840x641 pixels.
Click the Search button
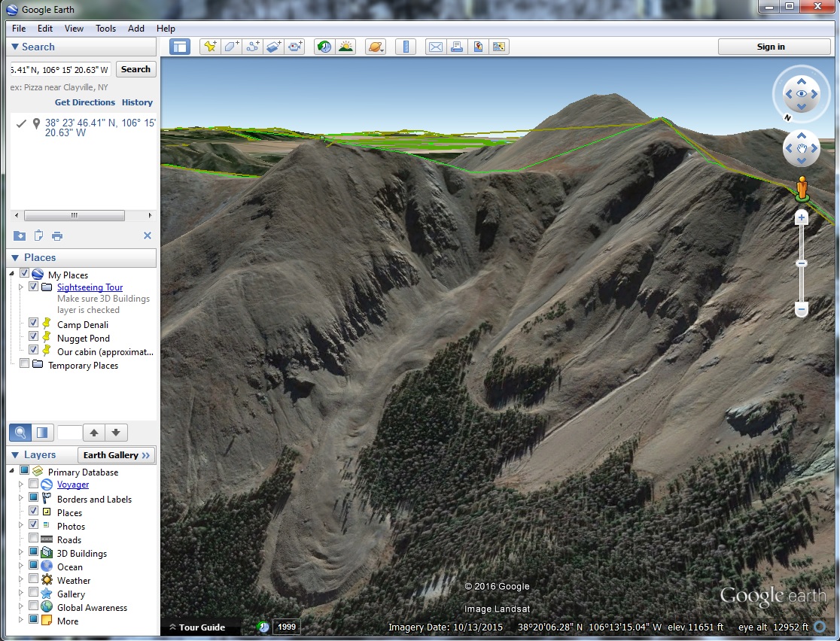click(135, 69)
